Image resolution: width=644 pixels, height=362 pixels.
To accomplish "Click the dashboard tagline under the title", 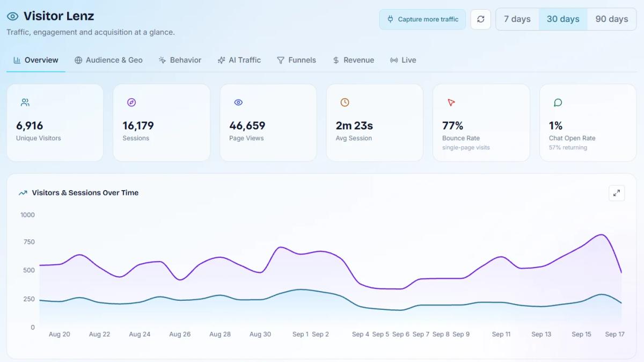I will point(91,32).
